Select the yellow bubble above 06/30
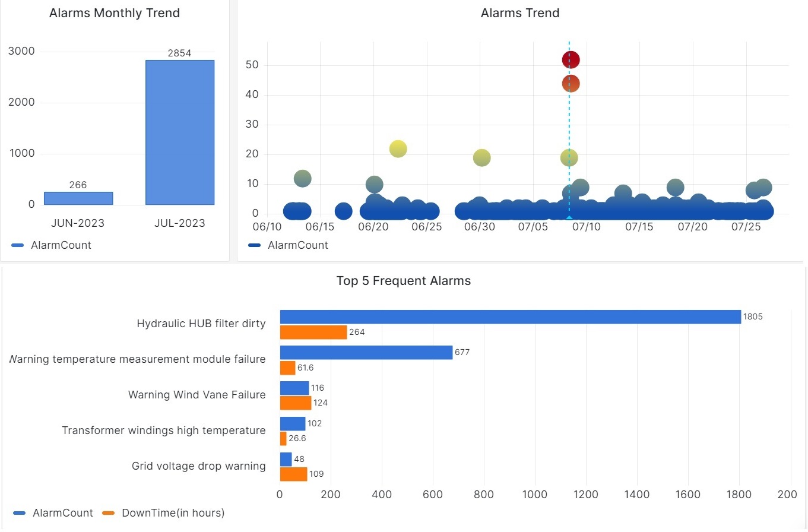 click(x=481, y=157)
